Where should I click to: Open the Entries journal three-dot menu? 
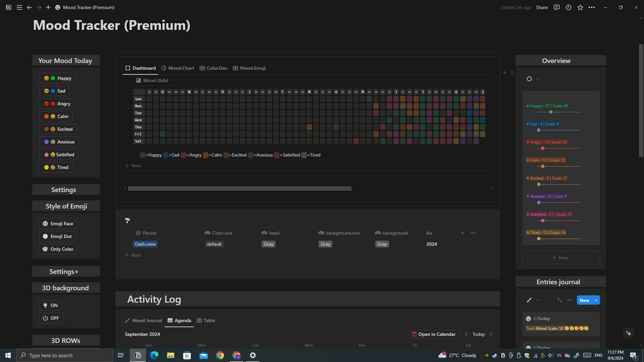click(570, 300)
